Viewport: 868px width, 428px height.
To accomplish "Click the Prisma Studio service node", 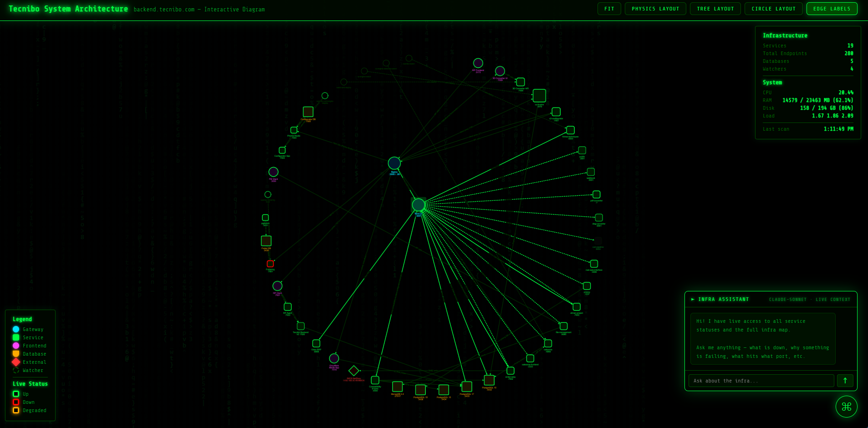I will tap(294, 130).
